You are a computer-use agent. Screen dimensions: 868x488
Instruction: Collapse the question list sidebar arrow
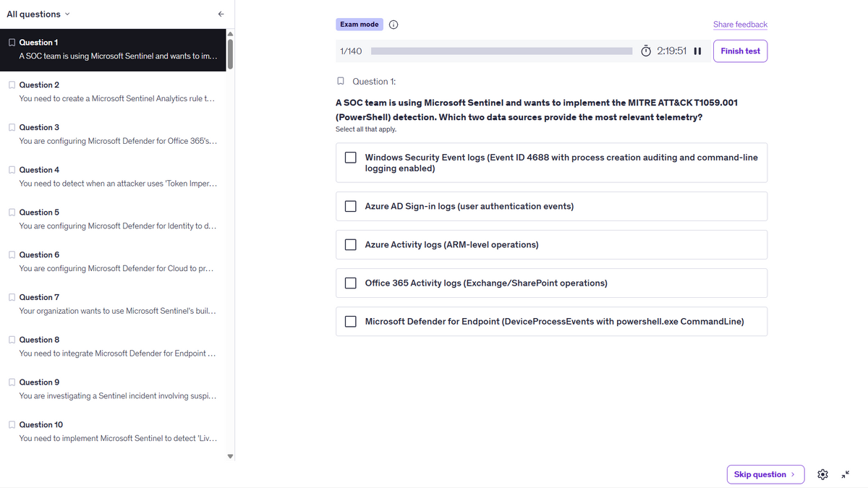(x=221, y=14)
